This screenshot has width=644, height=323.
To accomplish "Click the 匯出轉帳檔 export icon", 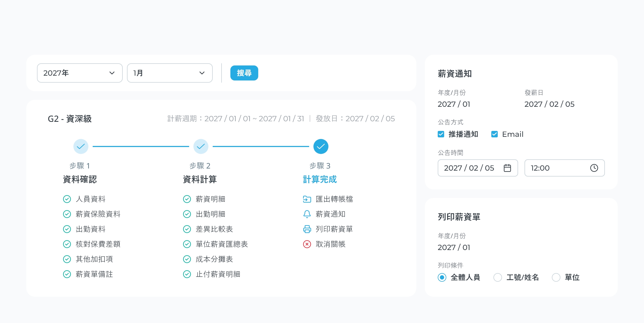I will 307,199.
